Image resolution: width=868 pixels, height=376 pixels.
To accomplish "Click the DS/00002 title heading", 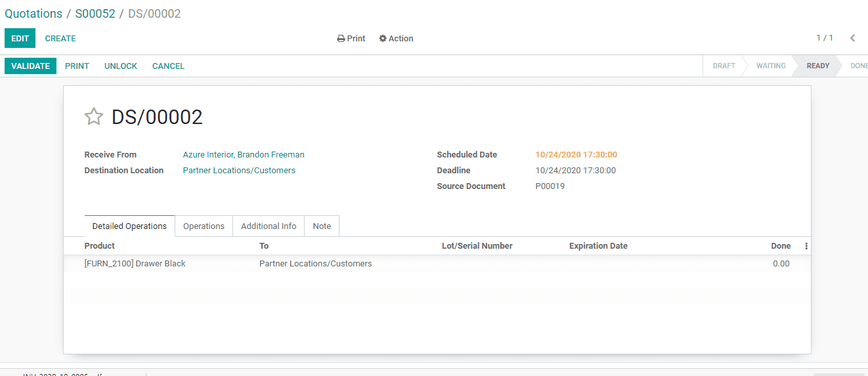I will [157, 117].
